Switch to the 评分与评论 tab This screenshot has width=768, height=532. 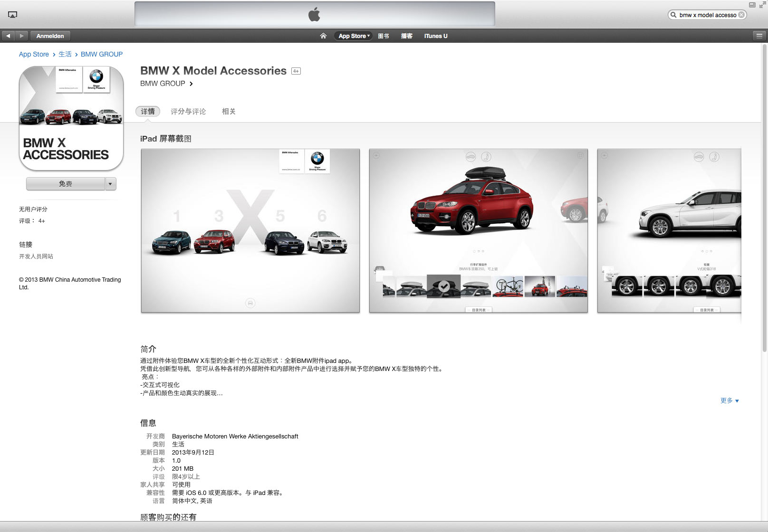(x=188, y=112)
